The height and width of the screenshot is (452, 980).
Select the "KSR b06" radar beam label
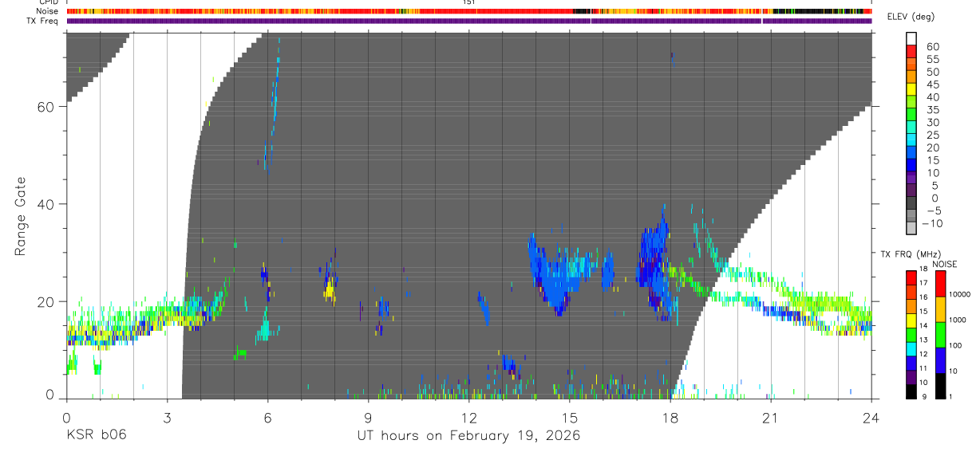click(x=96, y=435)
